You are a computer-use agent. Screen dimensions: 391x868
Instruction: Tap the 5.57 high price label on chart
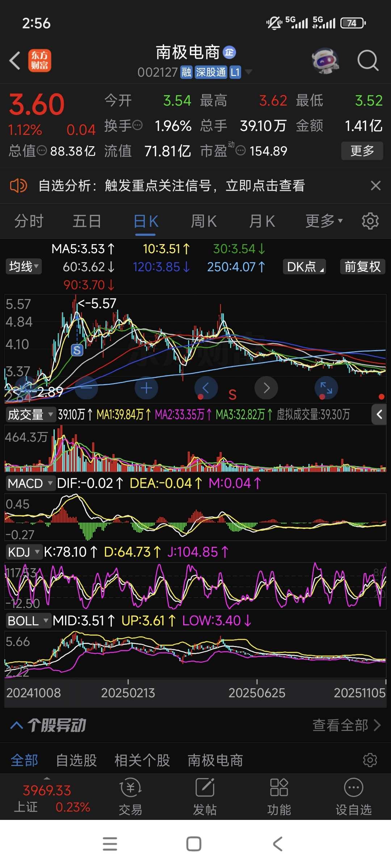point(97,303)
